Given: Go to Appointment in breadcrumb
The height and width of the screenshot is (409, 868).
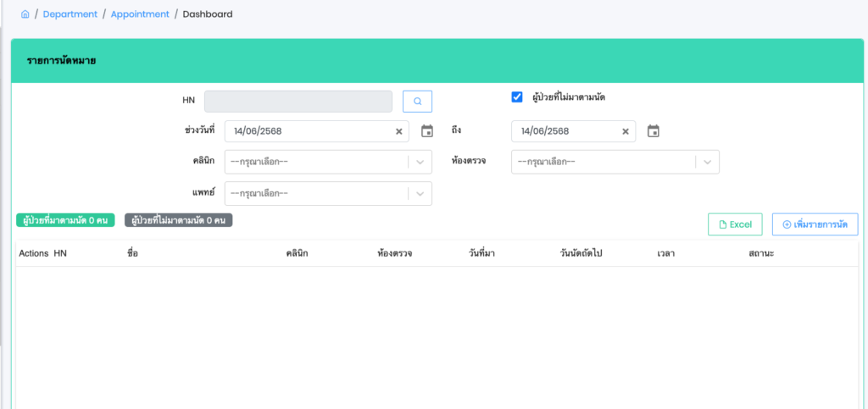Looking at the screenshot, I should click(x=140, y=14).
